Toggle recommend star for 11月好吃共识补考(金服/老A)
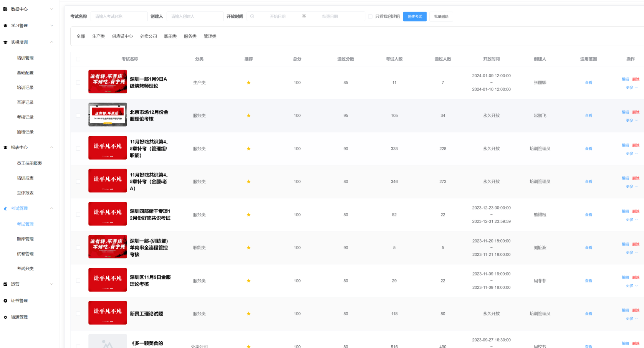644x348 pixels. 248,181
